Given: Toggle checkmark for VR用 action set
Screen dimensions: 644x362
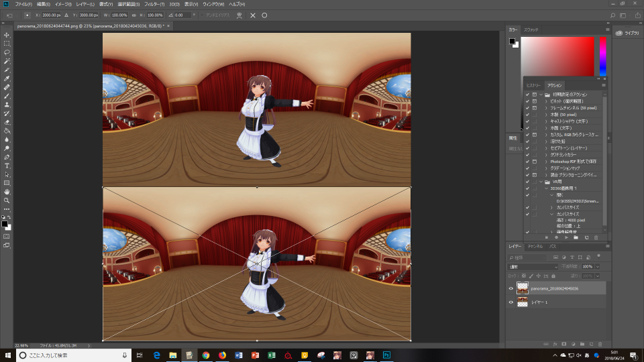Looking at the screenshot, I should point(528,182).
